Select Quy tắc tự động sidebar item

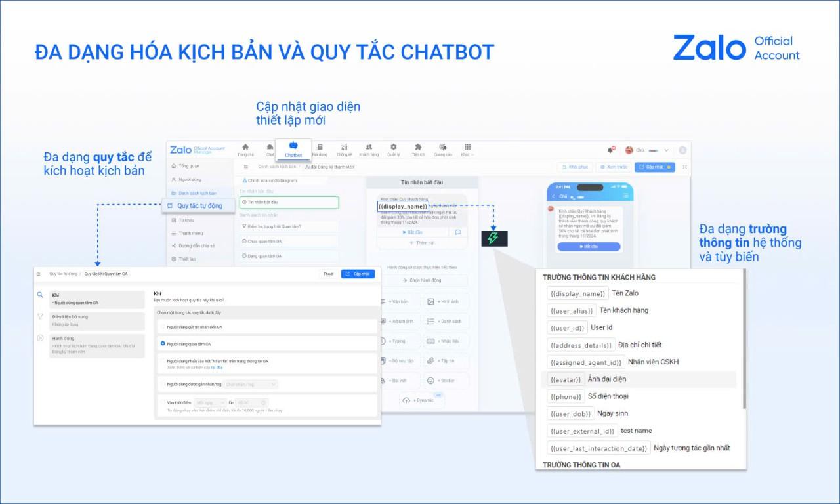point(198,205)
